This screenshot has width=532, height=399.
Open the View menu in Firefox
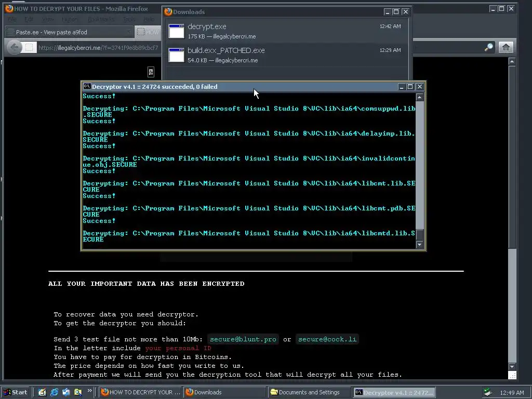click(x=47, y=19)
